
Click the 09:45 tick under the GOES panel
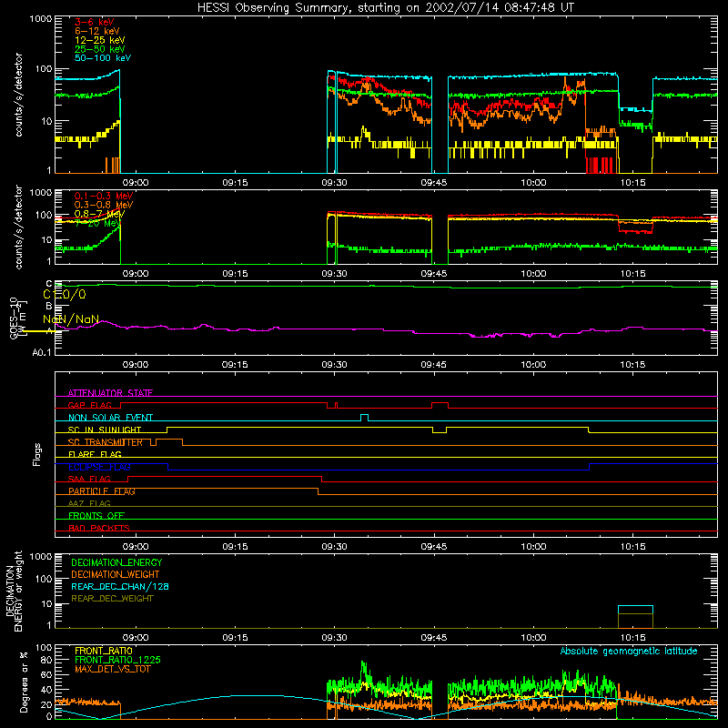(x=434, y=365)
